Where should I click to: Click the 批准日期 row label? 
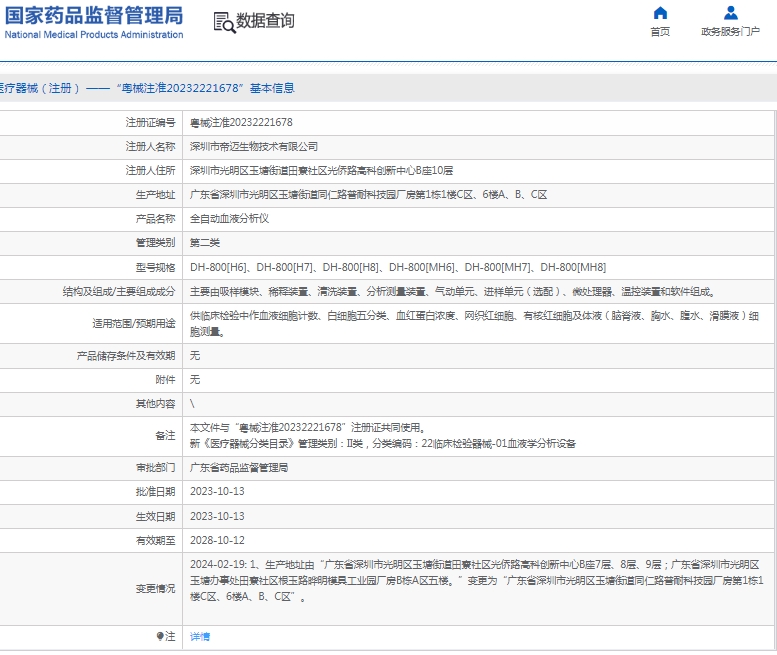click(155, 491)
